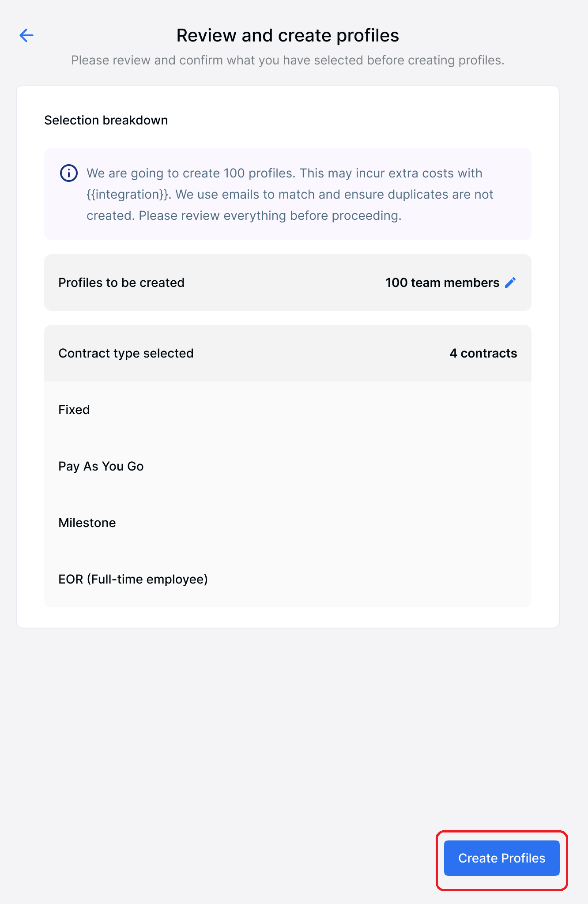
Task: Choose the Fixed contract type row
Action: click(x=288, y=410)
